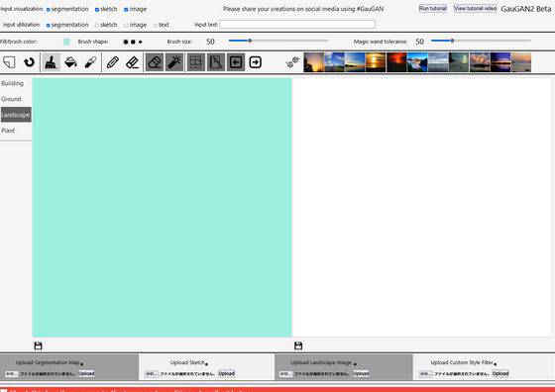Choose the diamond brush shape
This screenshot has width=555, height=392.
pos(141,42)
